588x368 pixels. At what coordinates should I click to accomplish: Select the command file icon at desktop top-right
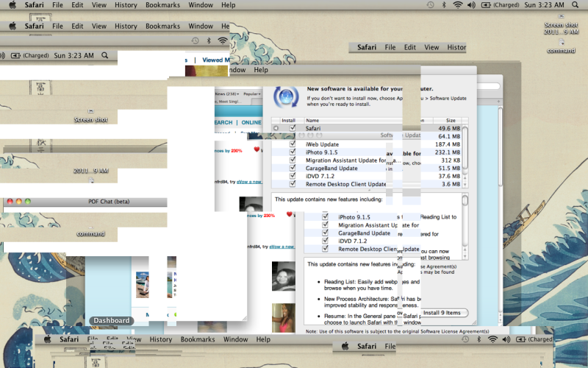(x=562, y=42)
